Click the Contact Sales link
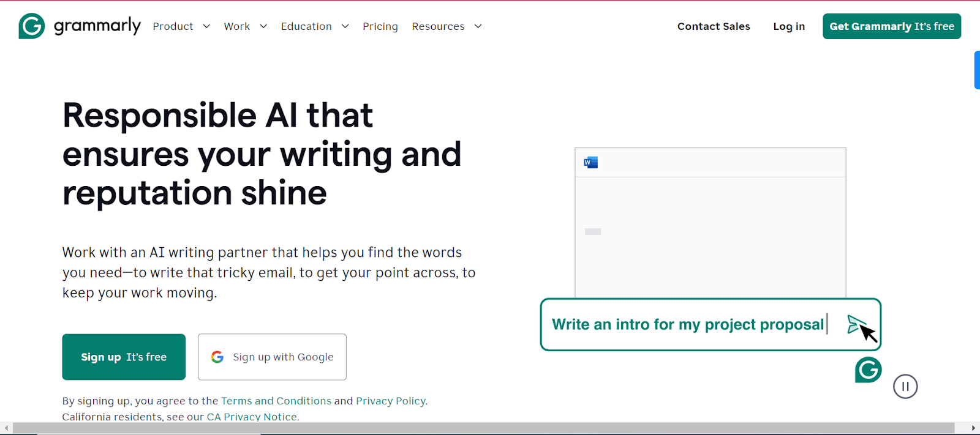Image resolution: width=980 pixels, height=435 pixels. 714,26
